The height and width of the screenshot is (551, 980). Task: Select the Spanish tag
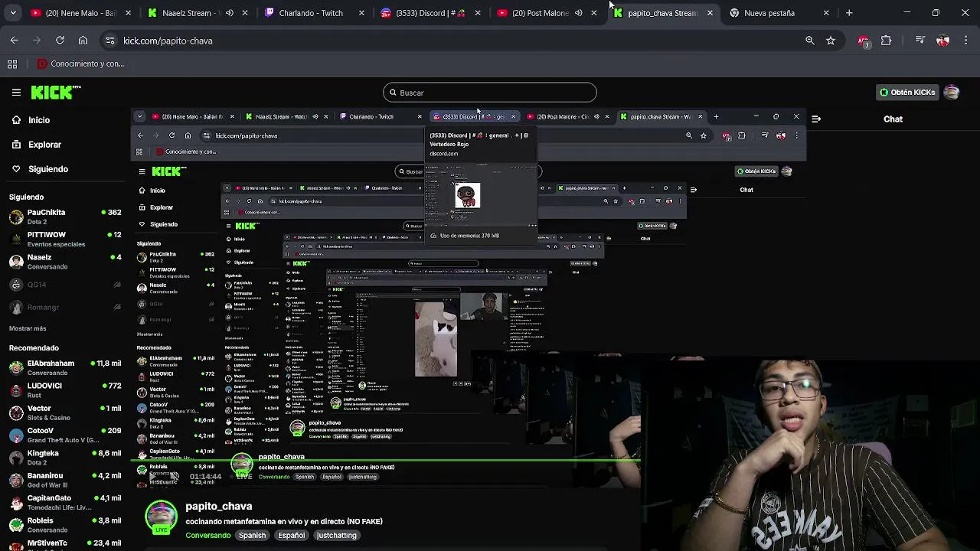coord(252,536)
